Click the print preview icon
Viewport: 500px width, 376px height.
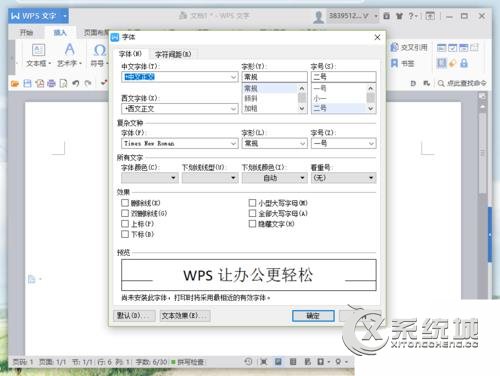coord(63,83)
